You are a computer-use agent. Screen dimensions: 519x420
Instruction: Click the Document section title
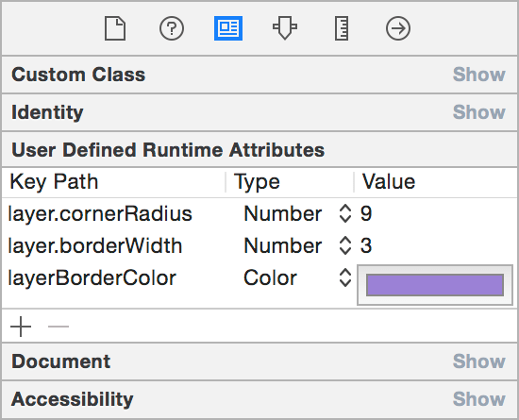click(x=61, y=361)
